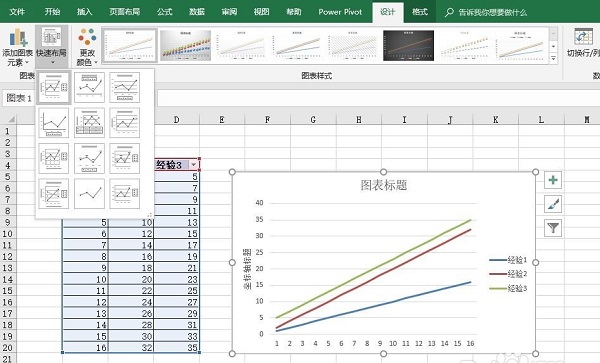
Task: Click the vertical axis title 坐标轴标题
Action: coord(248,268)
